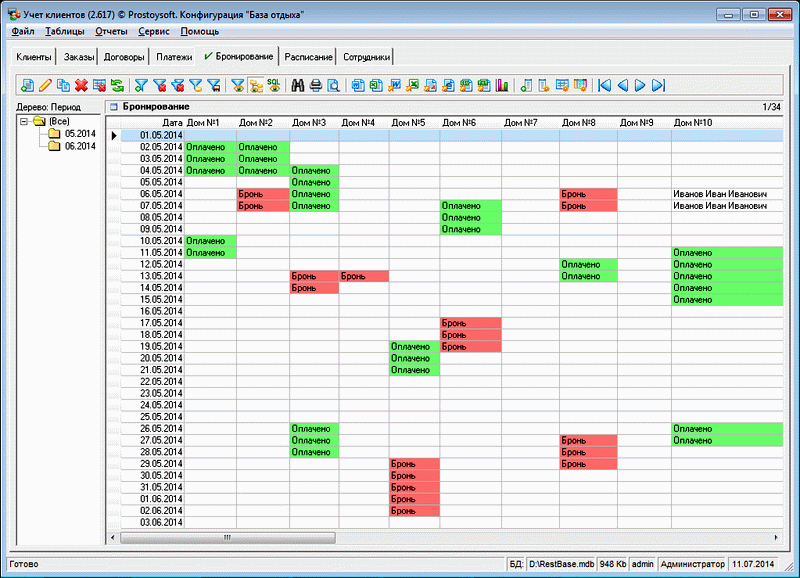Collapse the (Все) tree node
The height and width of the screenshot is (578, 800).
pyautogui.click(x=24, y=121)
